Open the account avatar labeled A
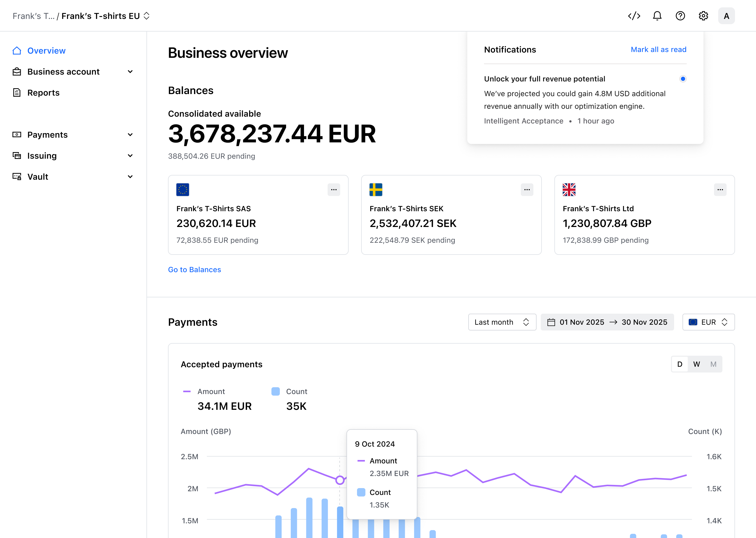 [x=727, y=16]
